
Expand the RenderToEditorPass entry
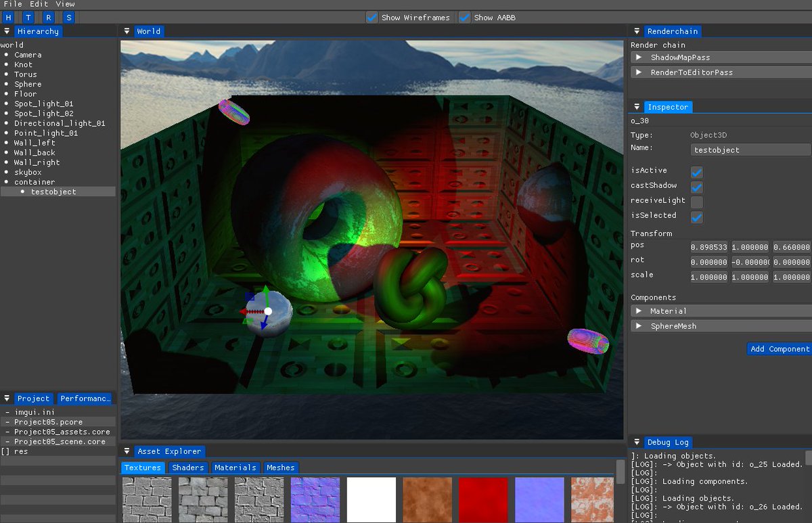pos(721,72)
